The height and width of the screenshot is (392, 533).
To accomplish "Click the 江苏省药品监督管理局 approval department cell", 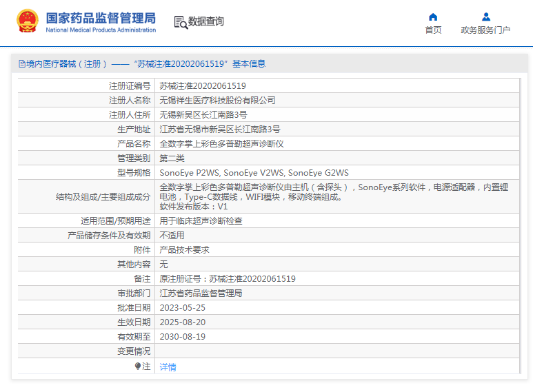I will point(201,293).
